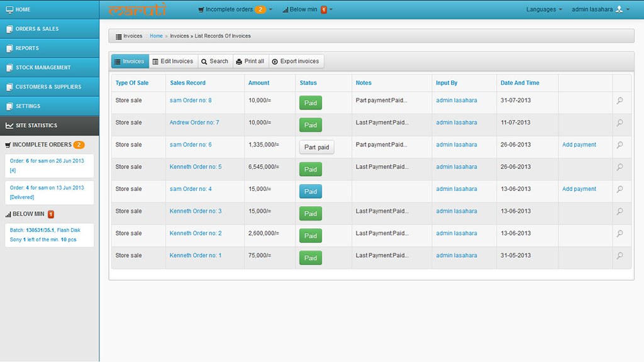Open the Below min dropdown in top bar
Screen dimensions: 644x362
tap(308, 9)
